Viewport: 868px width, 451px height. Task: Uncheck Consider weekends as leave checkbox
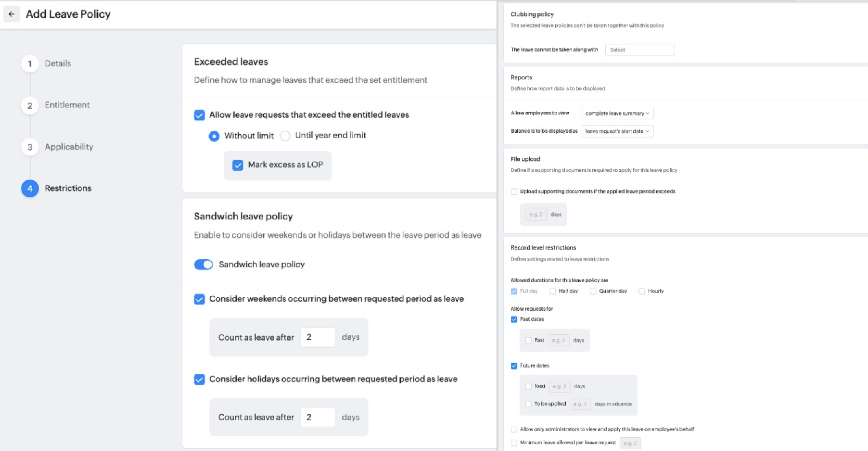[x=199, y=299]
